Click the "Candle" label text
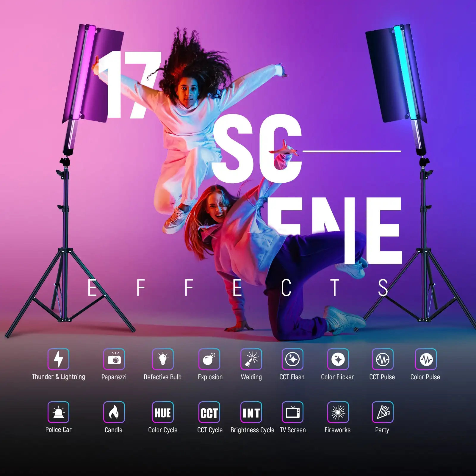Screen dimensions: 476x476 (x=113, y=430)
